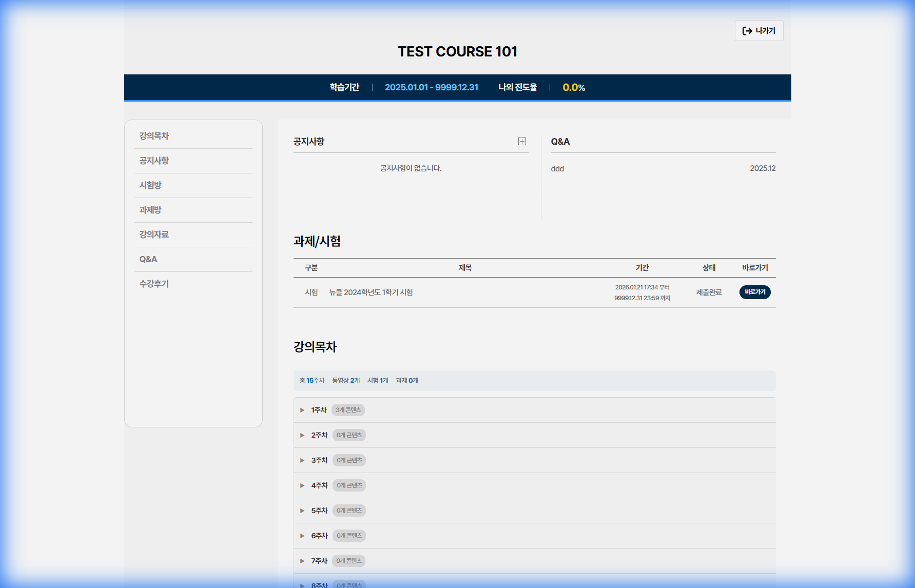
Task: Click the 3개 콘텐츠 badge on 1주차
Action: point(348,410)
